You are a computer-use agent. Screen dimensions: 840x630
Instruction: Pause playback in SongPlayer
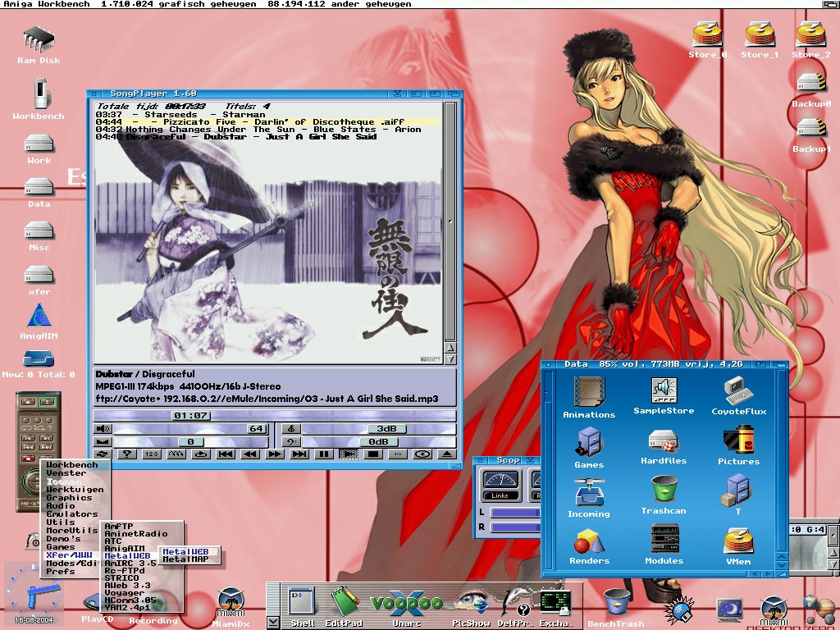point(324,454)
